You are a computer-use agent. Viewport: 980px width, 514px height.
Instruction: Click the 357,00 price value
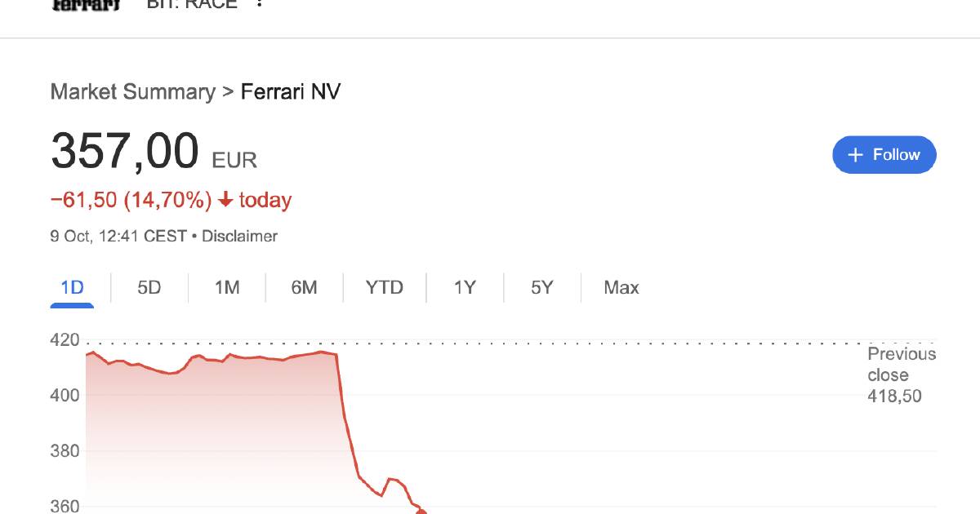(125, 151)
